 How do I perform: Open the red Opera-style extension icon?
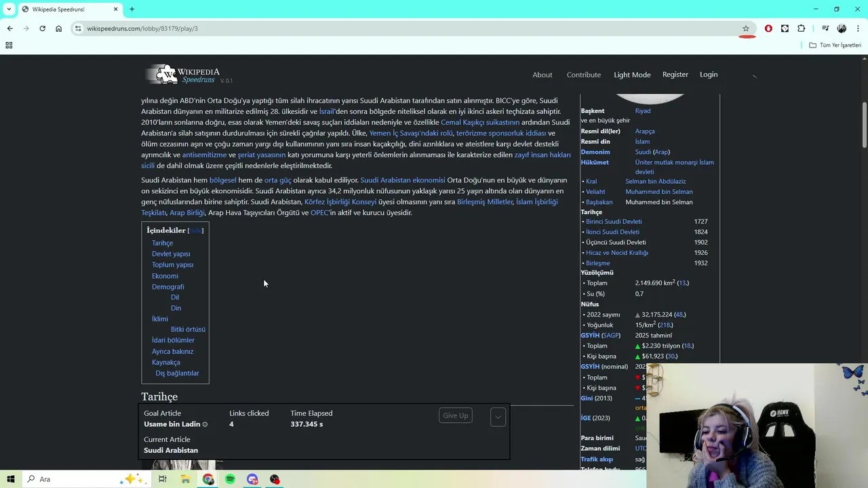pos(768,28)
